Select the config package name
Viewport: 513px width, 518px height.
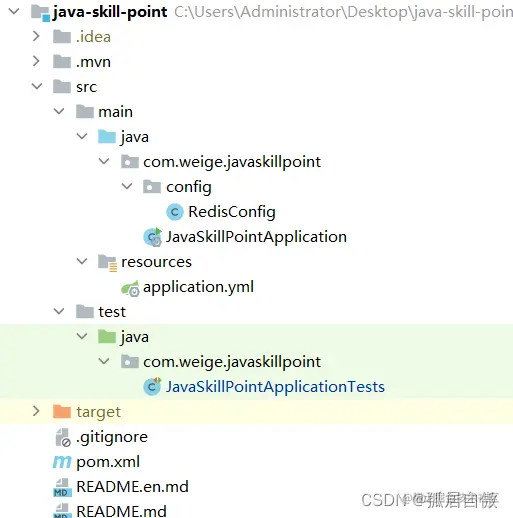point(189,187)
